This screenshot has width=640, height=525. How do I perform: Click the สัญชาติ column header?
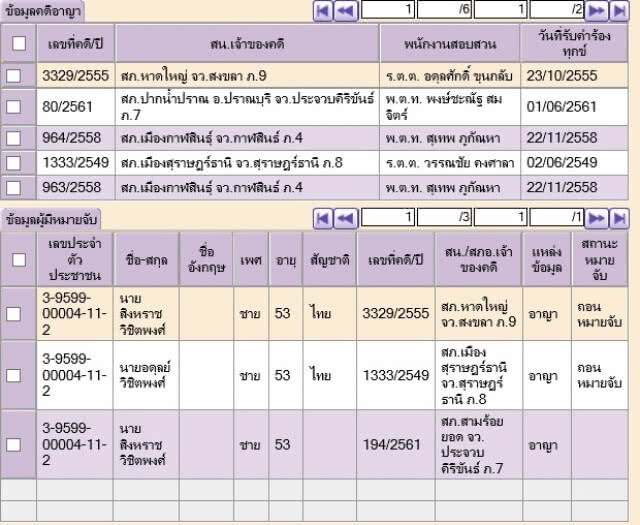coord(330,260)
